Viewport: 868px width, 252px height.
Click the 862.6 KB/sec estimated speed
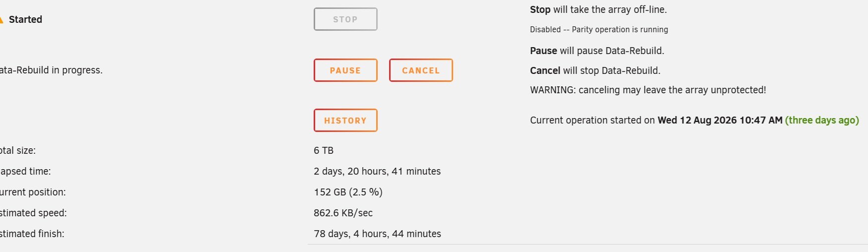(343, 213)
